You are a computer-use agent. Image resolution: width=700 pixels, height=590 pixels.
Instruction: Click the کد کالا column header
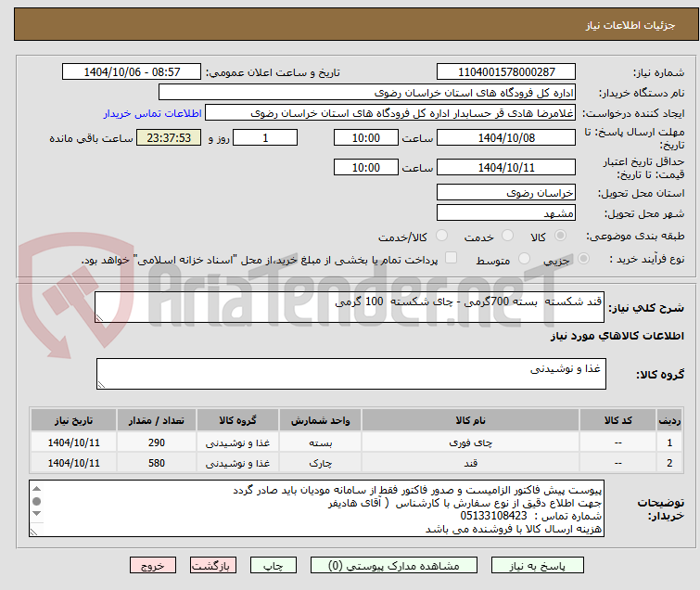617,420
